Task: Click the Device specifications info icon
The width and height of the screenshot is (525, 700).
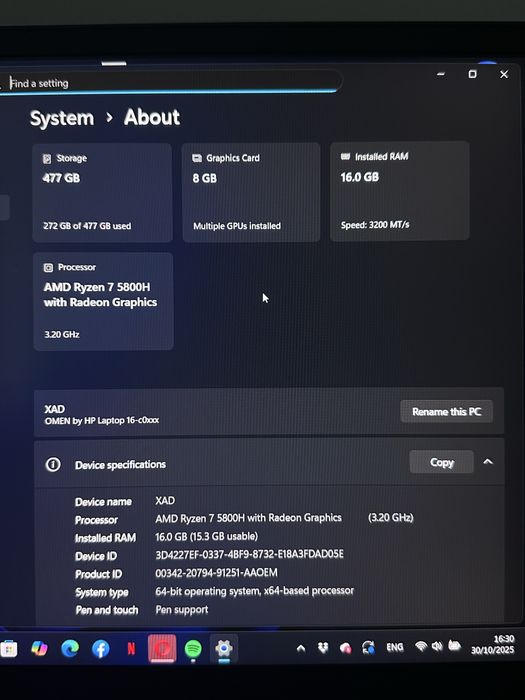Action: [x=53, y=465]
